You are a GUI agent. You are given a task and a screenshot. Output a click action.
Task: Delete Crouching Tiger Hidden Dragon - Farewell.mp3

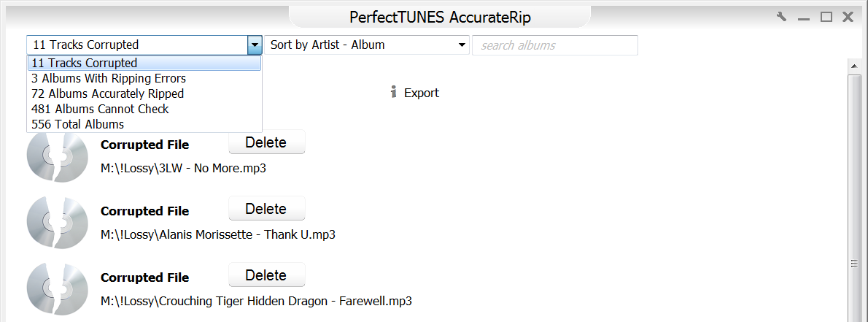pos(266,276)
